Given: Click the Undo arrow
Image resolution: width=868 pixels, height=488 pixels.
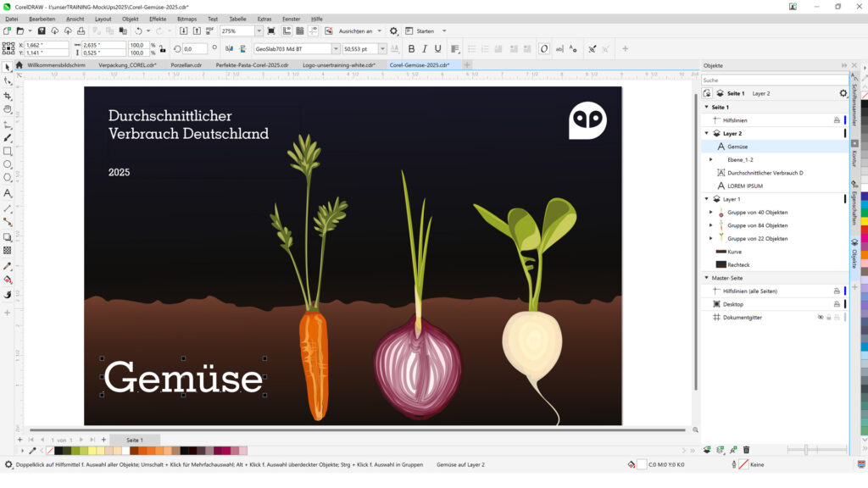Looking at the screenshot, I should click(138, 31).
